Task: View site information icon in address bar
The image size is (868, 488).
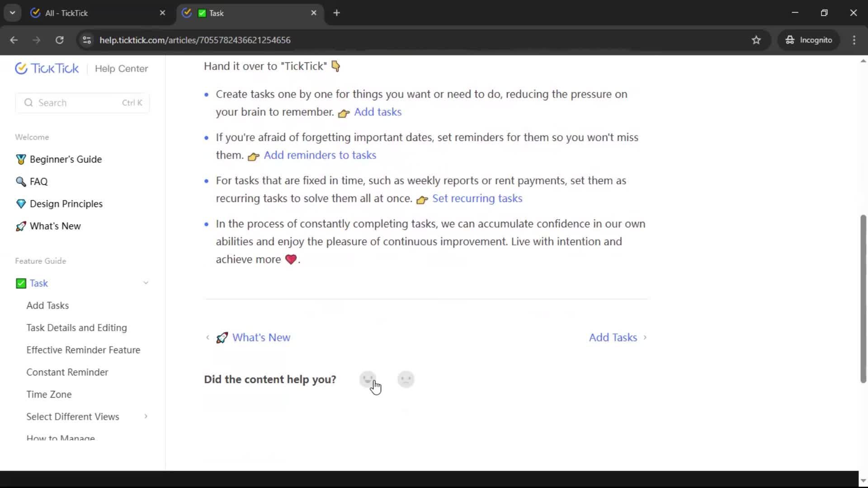Action: point(87,40)
